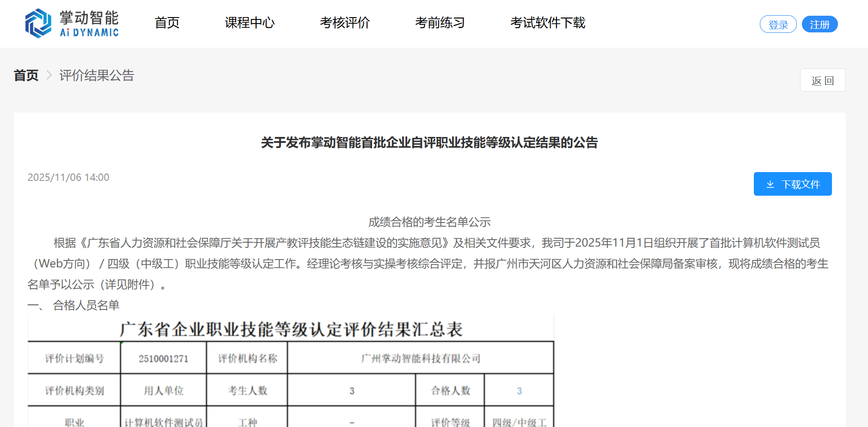Viewport: 868px width, 427px height.
Task: Click the 成绩合格的考生名单公示 heading
Action: [x=429, y=222]
